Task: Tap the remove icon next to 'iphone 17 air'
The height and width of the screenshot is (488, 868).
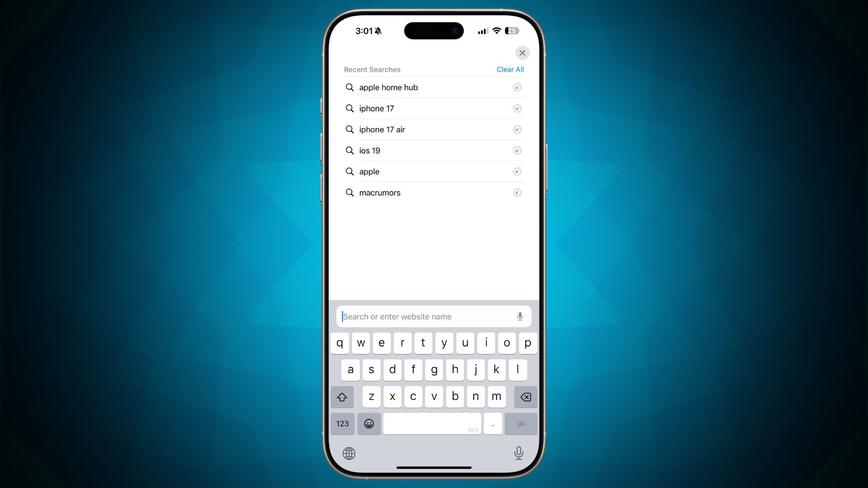Action: coord(517,129)
